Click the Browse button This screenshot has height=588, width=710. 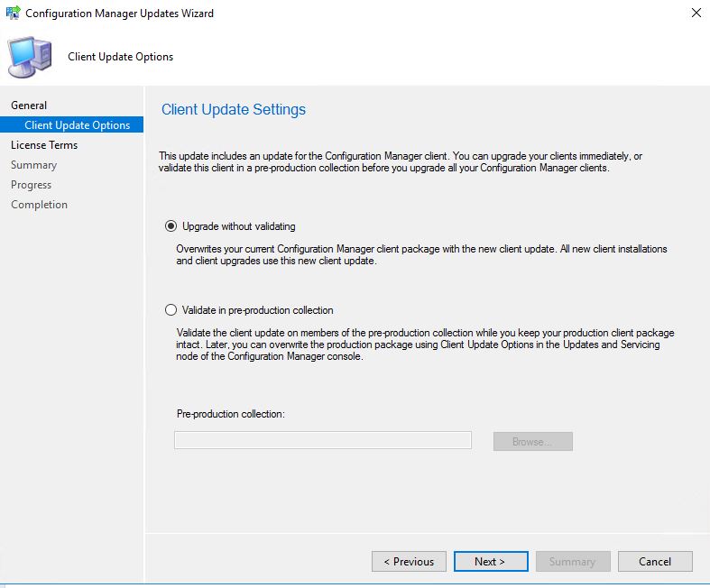[533, 441]
